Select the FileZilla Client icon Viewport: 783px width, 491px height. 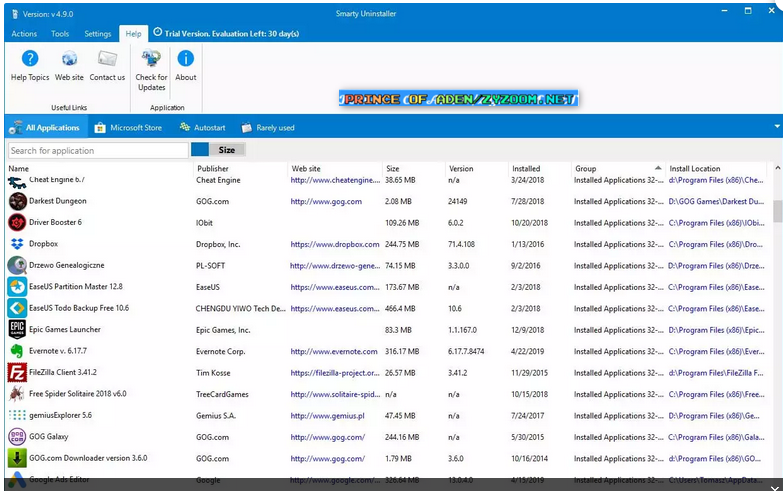(17, 373)
